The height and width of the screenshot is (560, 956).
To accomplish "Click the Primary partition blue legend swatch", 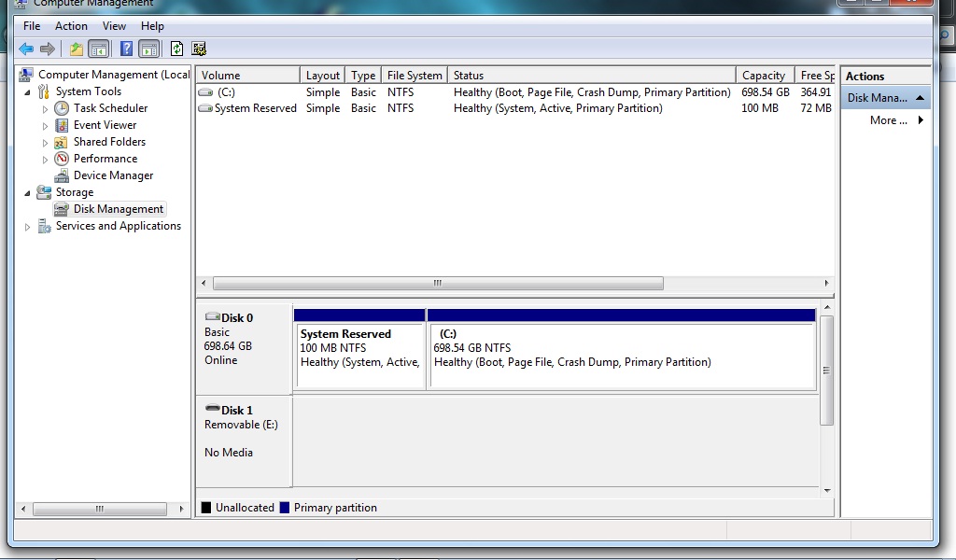I will (x=284, y=508).
